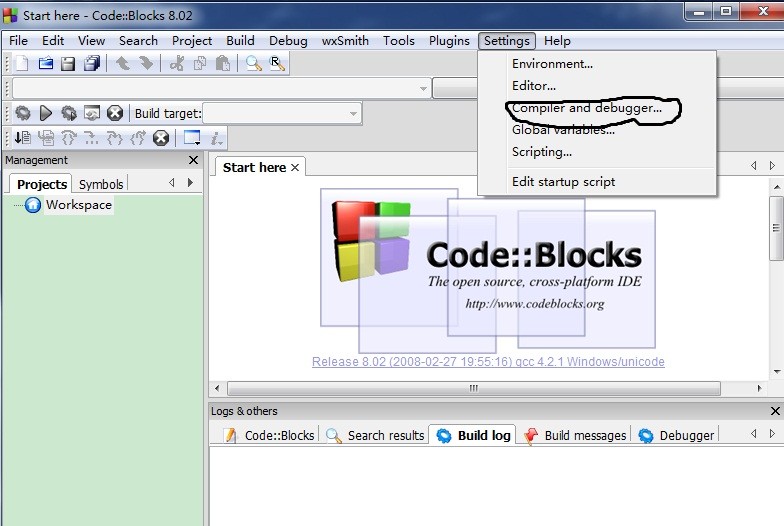The height and width of the screenshot is (526, 784).
Task: Click the Open file toolbar icon
Action: click(46, 64)
